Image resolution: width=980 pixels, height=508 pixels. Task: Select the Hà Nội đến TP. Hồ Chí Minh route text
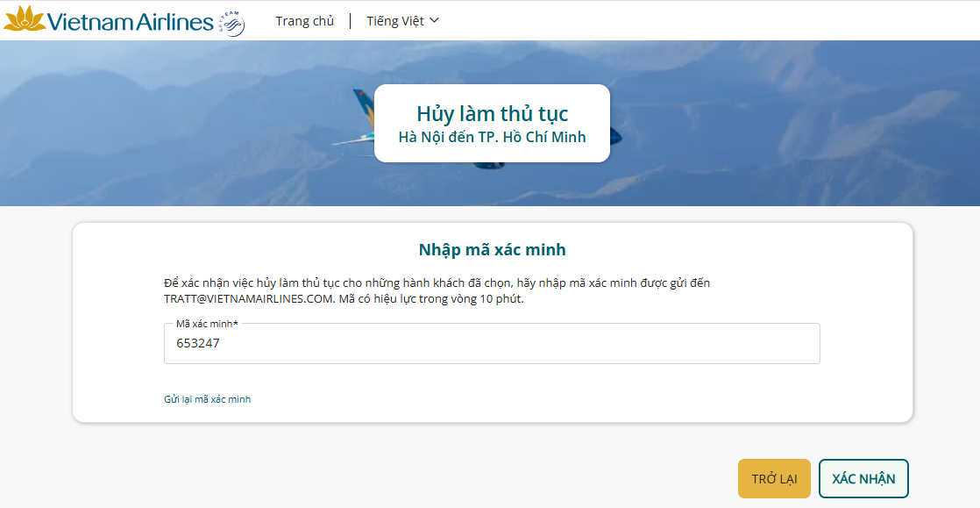tap(492, 137)
